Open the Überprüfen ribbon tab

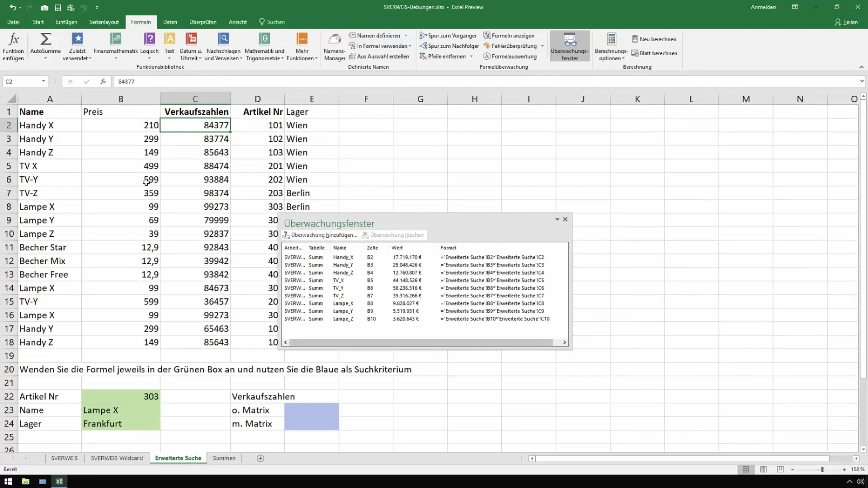(203, 22)
